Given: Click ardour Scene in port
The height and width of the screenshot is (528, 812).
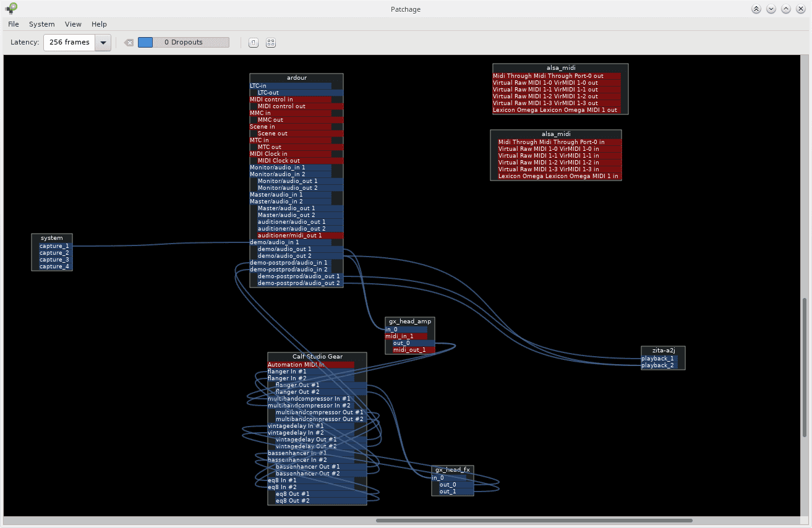Looking at the screenshot, I should [x=291, y=127].
